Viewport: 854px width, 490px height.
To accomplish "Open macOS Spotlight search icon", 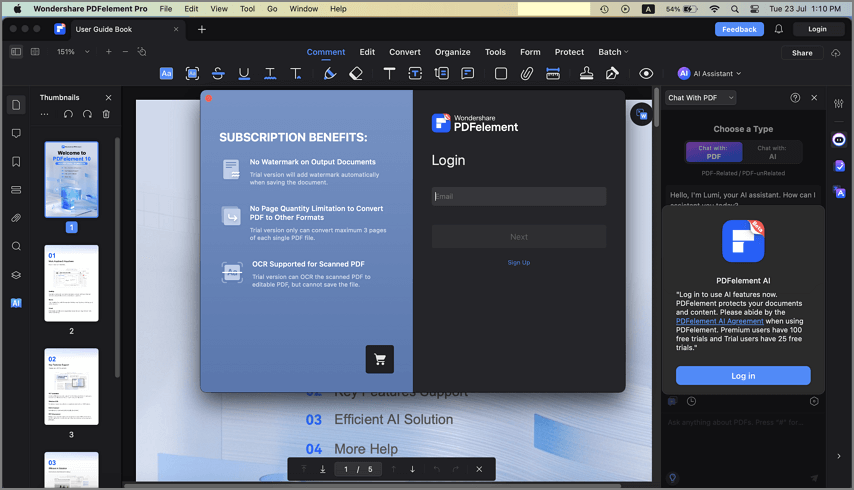I will 735,9.
